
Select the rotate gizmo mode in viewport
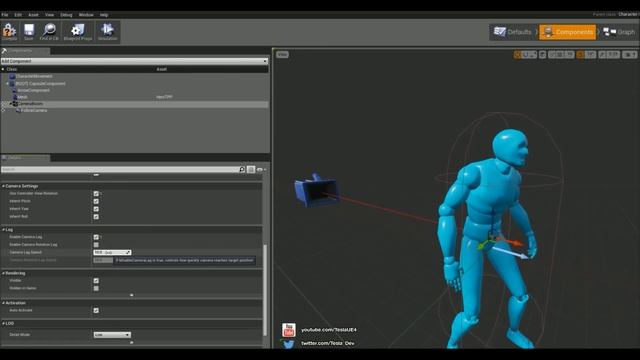(525, 55)
